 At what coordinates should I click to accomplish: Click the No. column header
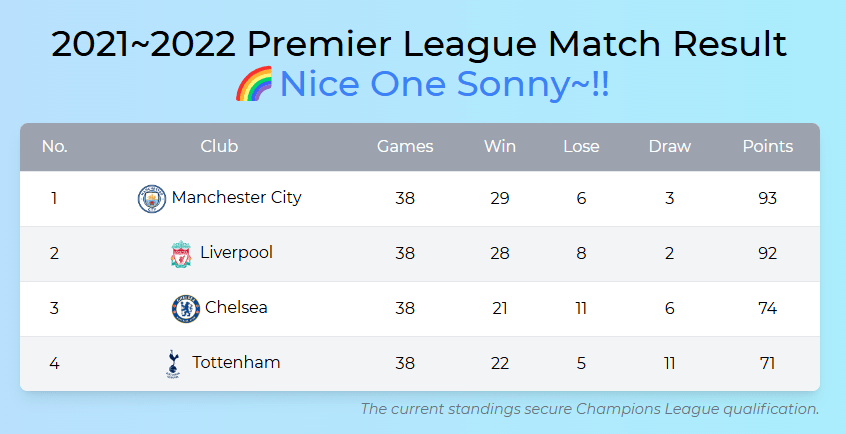54,146
